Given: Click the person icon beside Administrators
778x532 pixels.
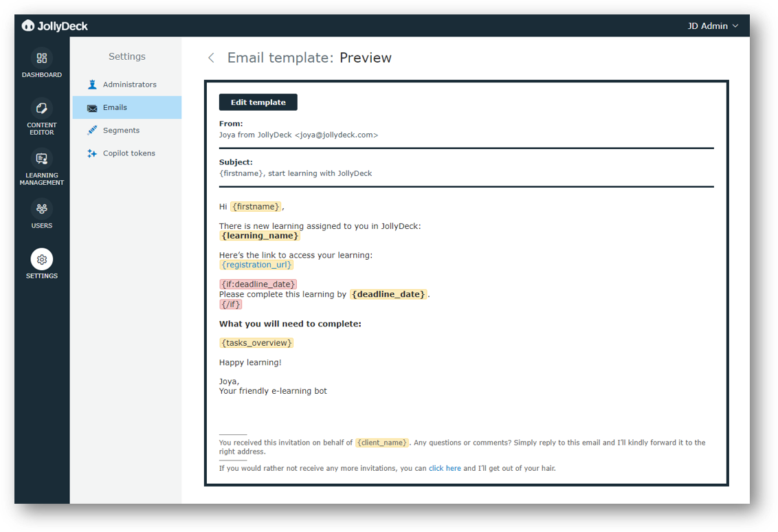Looking at the screenshot, I should coord(91,84).
